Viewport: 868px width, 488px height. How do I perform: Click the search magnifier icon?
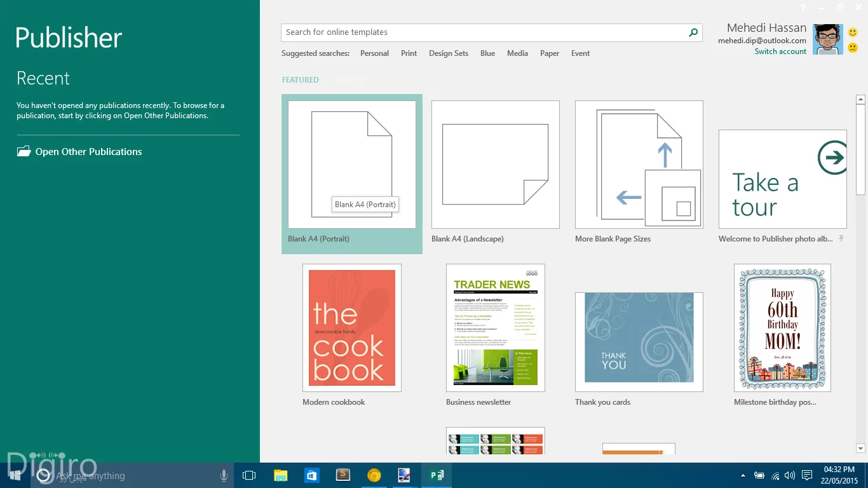click(x=693, y=32)
